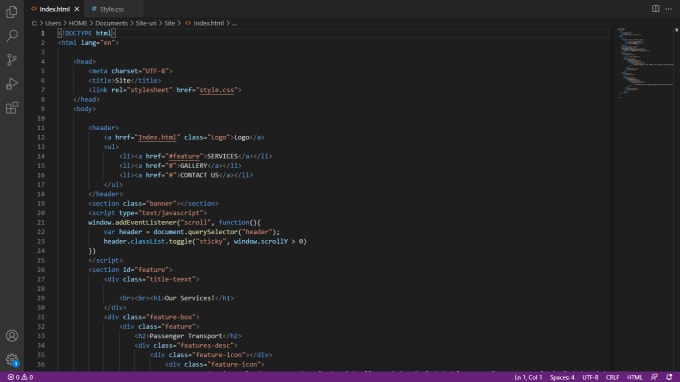This screenshot has width=680, height=382.
Task: Click line number 20 in the gutter
Action: click(41, 212)
